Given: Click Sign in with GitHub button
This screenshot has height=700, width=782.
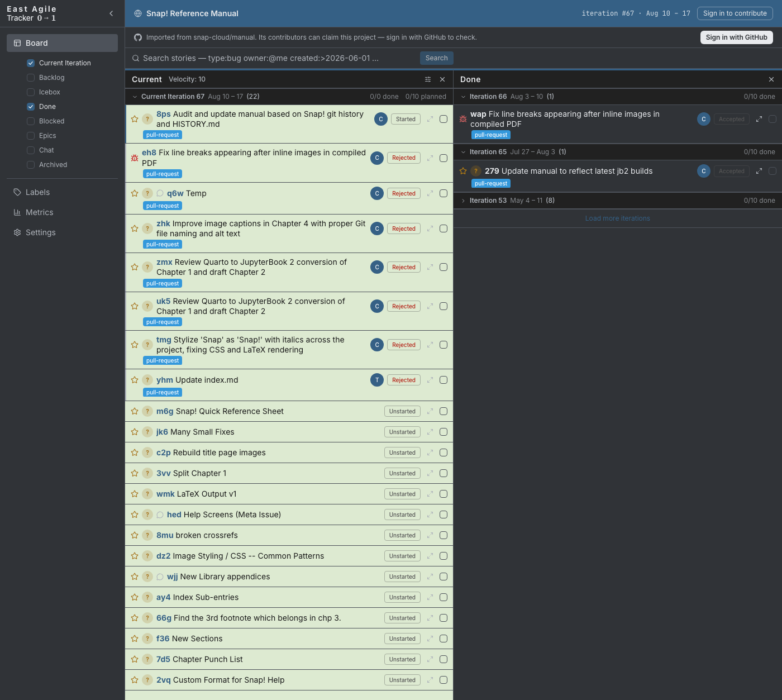Looking at the screenshot, I should [736, 37].
